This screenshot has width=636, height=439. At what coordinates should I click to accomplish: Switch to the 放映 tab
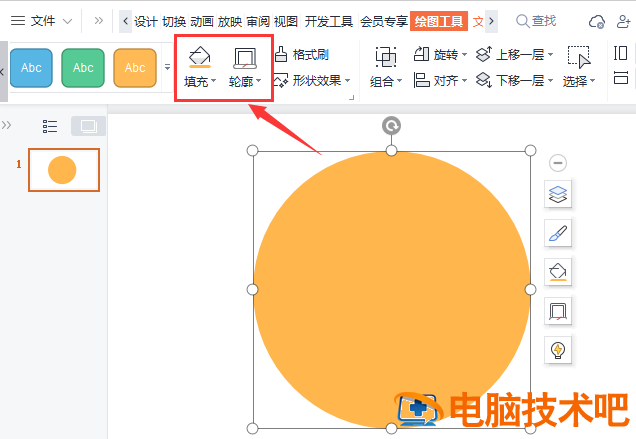[x=230, y=21]
